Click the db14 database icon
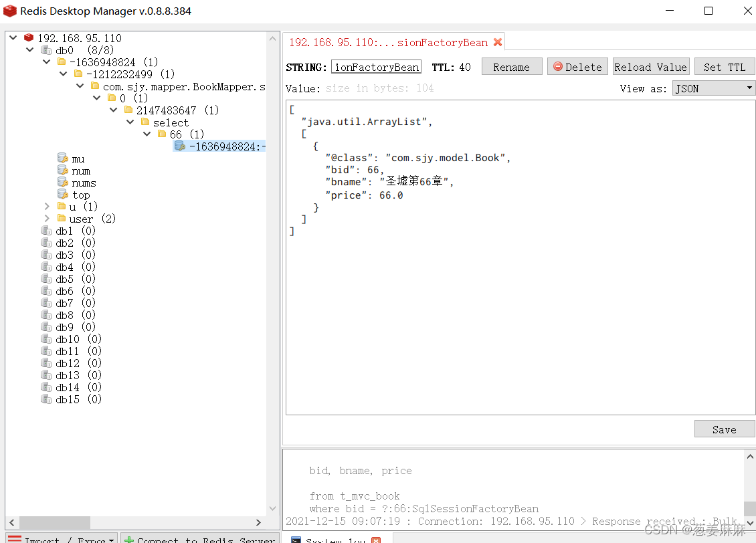 (x=46, y=387)
